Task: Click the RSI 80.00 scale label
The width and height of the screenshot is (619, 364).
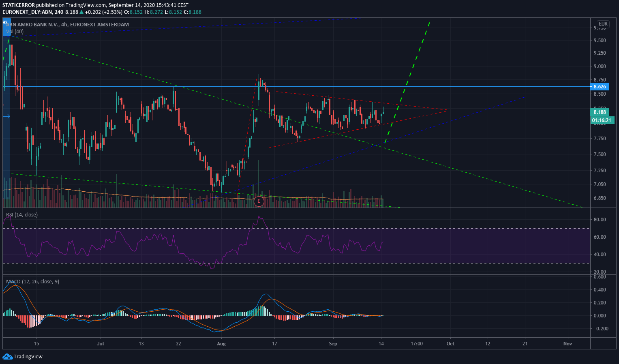Action: tap(600, 220)
